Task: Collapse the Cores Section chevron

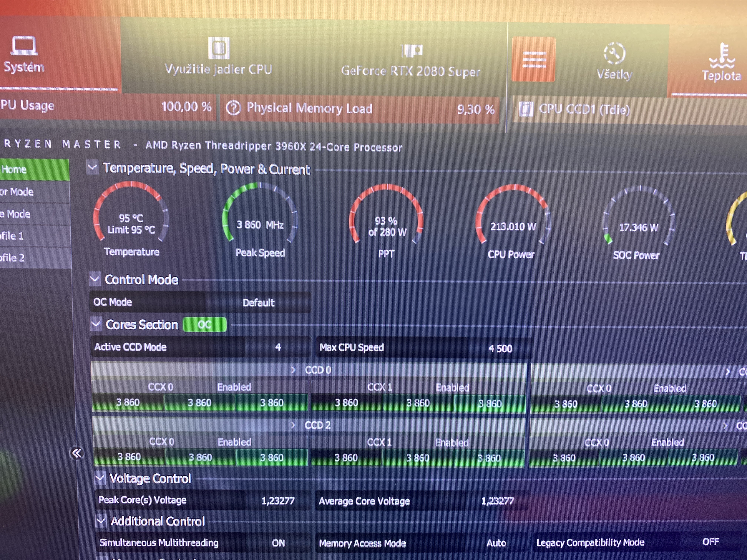Action: coord(96,324)
